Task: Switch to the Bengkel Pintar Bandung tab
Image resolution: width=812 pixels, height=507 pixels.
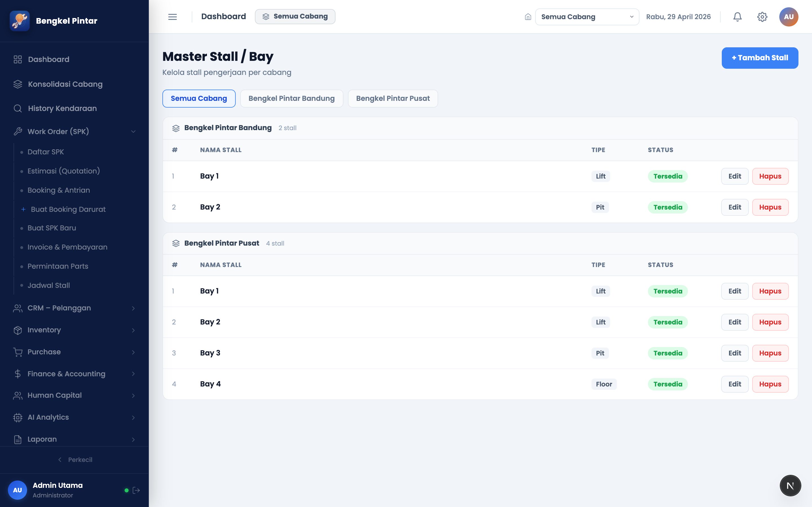Action: pos(292,99)
